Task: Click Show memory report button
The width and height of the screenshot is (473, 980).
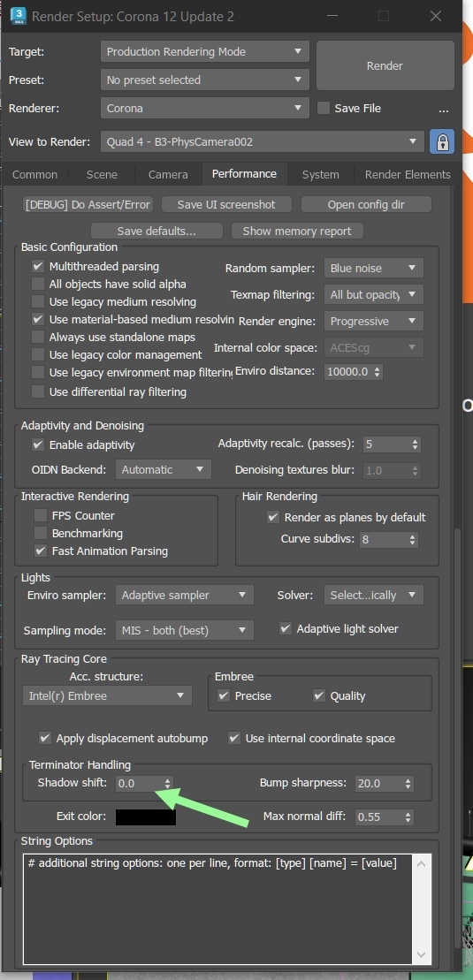Action: click(x=297, y=232)
